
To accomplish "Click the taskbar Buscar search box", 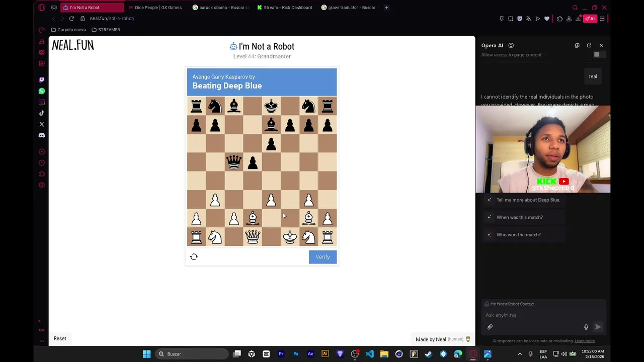I will [x=191, y=354].
